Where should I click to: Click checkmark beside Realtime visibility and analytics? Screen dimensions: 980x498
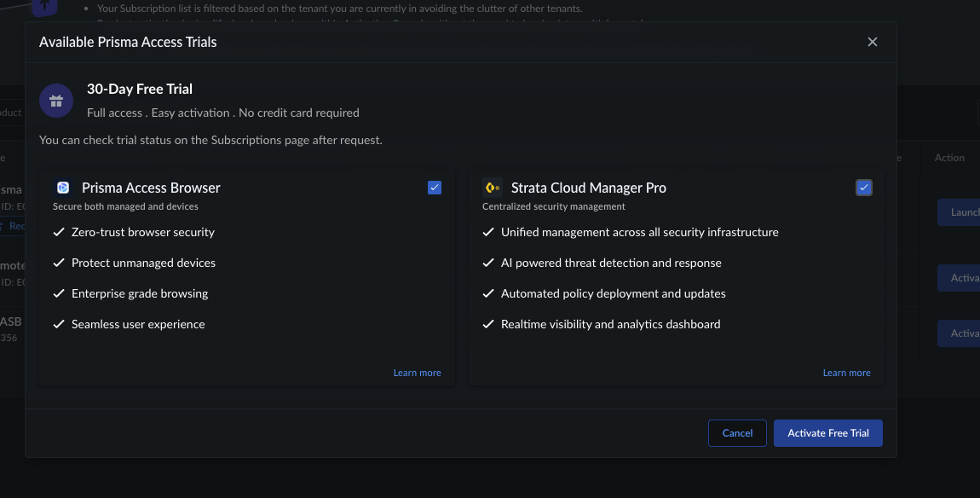tap(488, 324)
